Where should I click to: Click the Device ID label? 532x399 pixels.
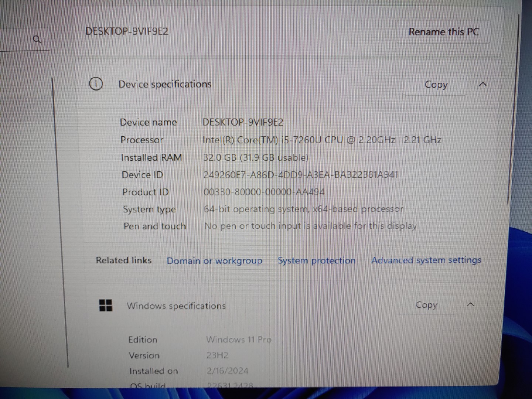click(x=142, y=175)
